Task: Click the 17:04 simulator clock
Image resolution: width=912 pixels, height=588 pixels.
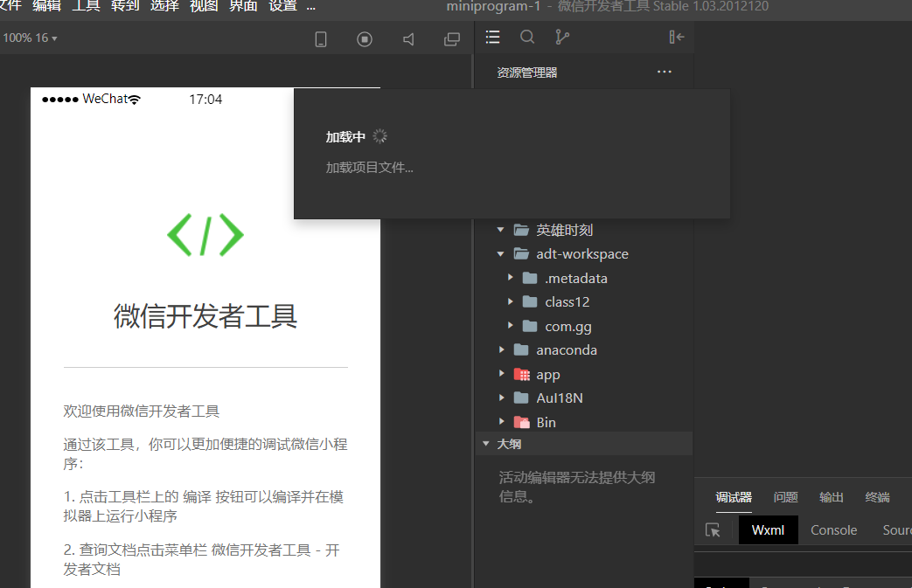Action: [205, 100]
